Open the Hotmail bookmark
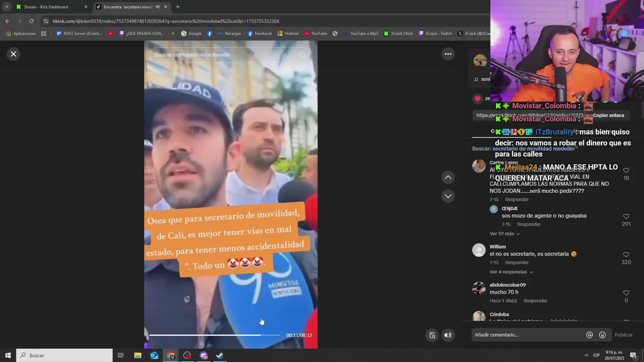644x362 pixels. coord(288,34)
